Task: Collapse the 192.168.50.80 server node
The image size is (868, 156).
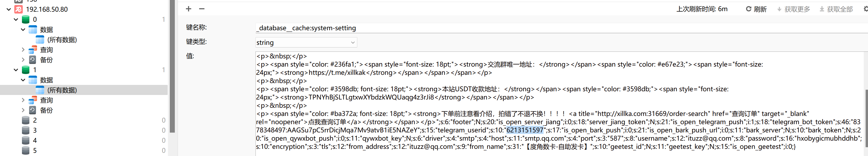Action: (9, 10)
